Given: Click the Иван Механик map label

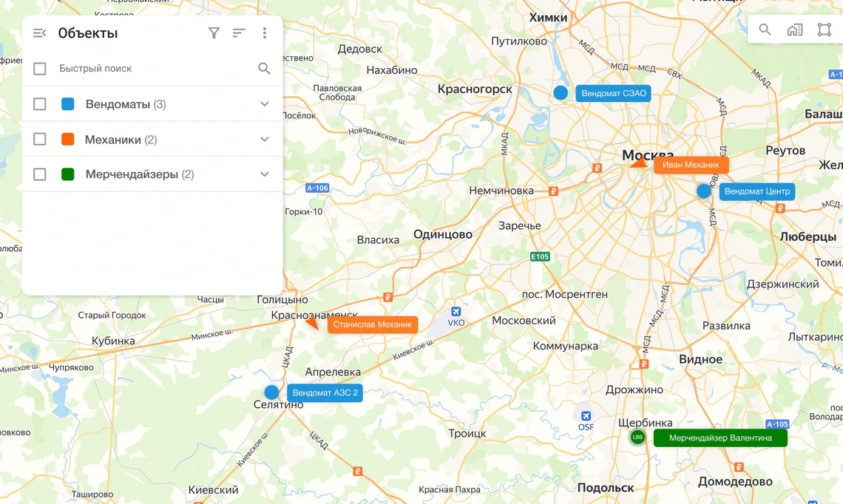Looking at the screenshot, I should pyautogui.click(x=691, y=165).
